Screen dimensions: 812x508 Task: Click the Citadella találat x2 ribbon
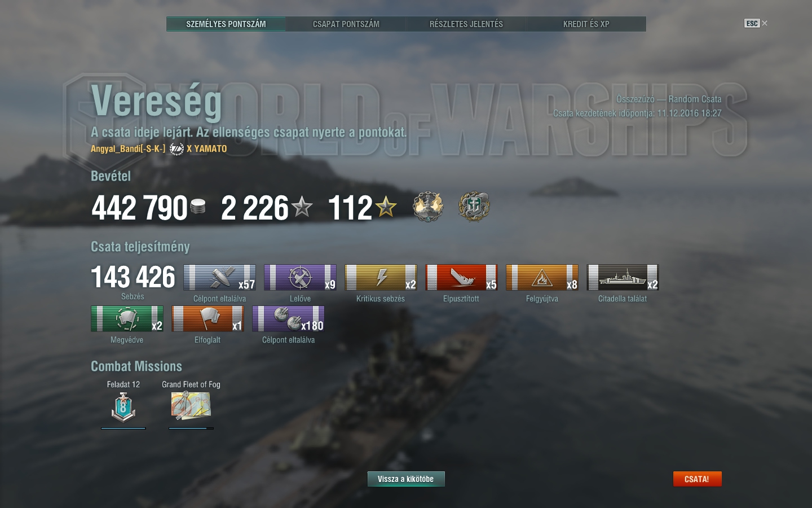623,277
